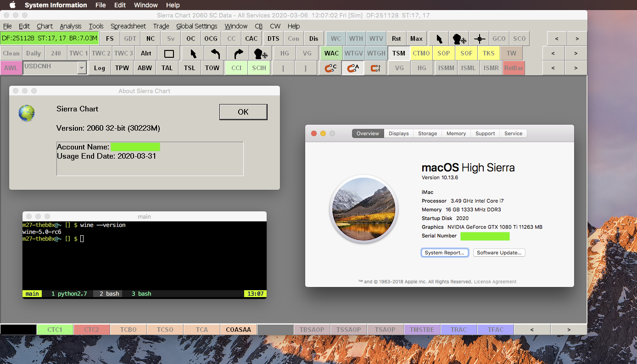Toggle the green WAC button

pyautogui.click(x=331, y=54)
